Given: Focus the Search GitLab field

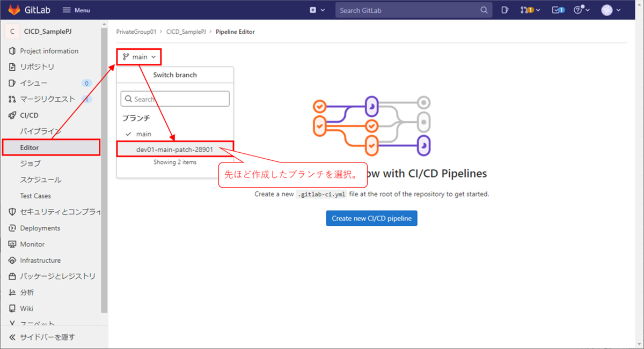Looking at the screenshot, I should click(413, 10).
